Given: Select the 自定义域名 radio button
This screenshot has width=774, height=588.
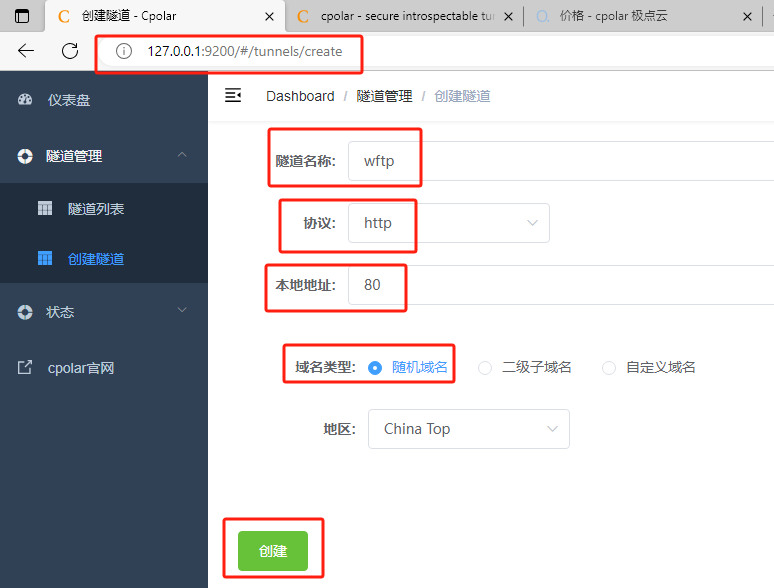Looking at the screenshot, I should [609, 368].
